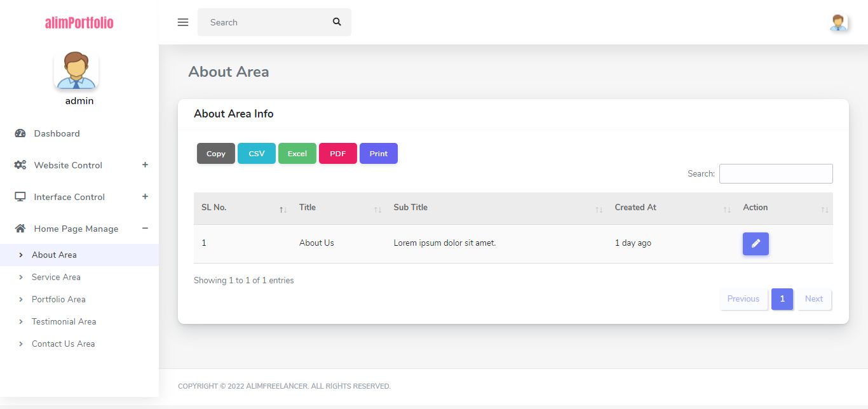
Task: Expand Website Control with plus sign
Action: coord(145,164)
